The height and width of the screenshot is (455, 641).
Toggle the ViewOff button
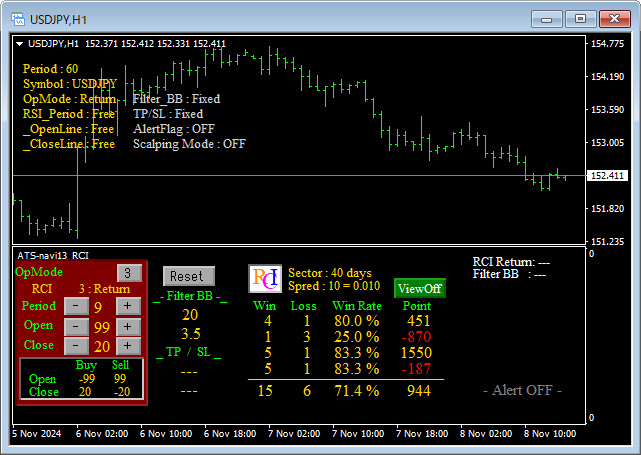click(x=419, y=289)
